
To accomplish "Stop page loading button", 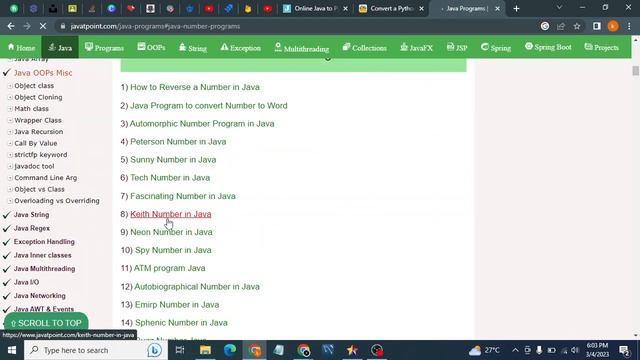I will tap(43, 26).
